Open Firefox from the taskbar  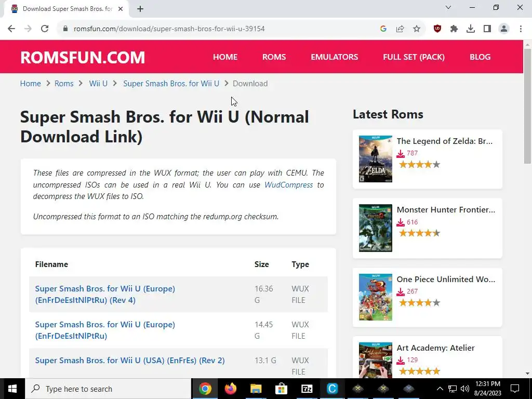point(230,389)
